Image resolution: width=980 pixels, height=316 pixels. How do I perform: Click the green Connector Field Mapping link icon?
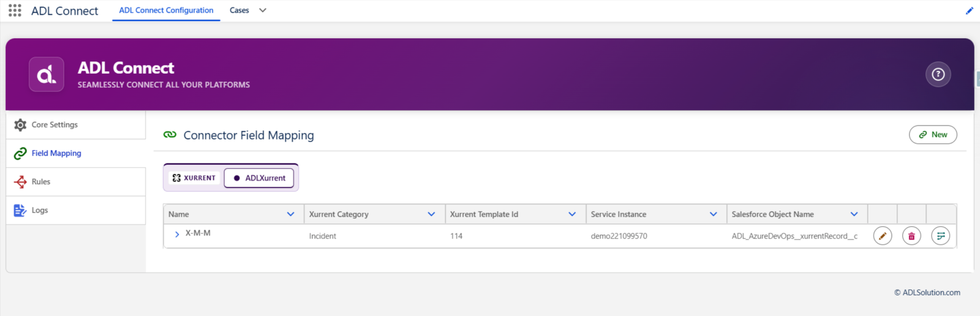point(170,135)
